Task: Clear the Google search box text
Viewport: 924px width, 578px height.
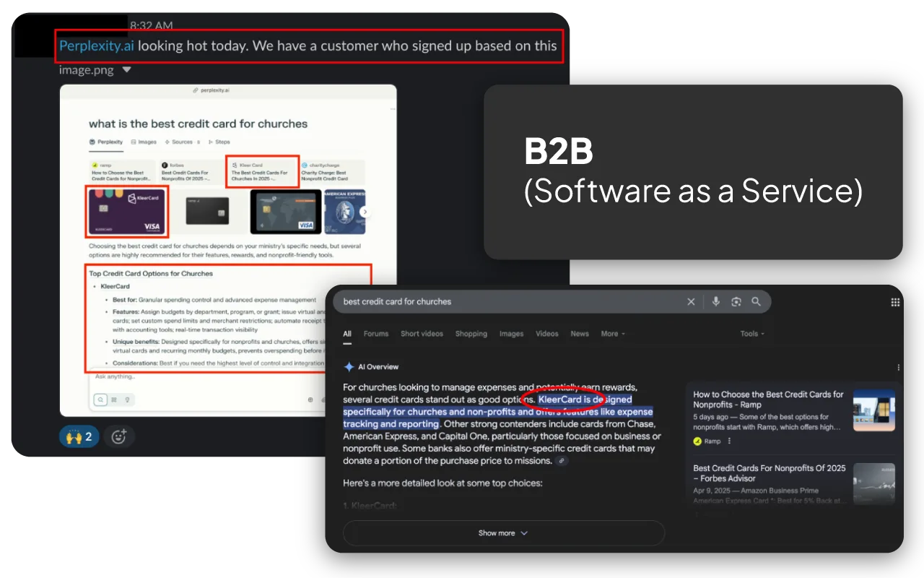Action: pyautogui.click(x=691, y=302)
